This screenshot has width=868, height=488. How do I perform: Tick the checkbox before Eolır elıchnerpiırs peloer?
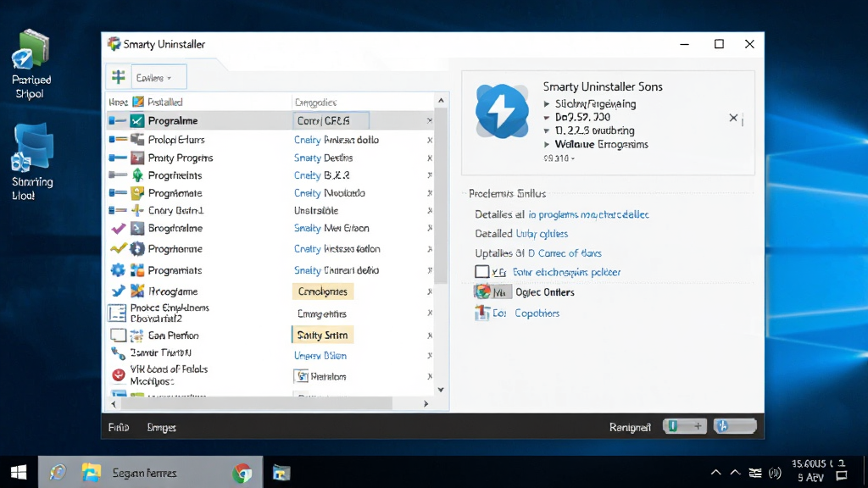pyautogui.click(x=481, y=272)
